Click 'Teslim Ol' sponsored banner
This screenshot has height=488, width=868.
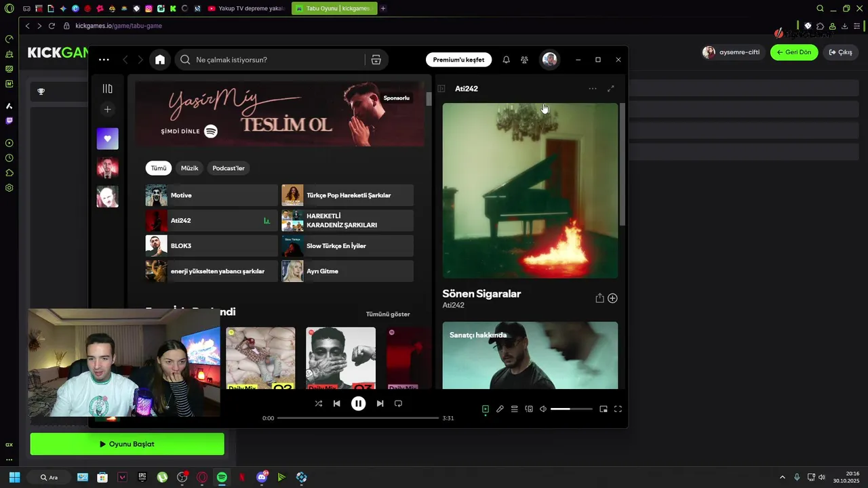pos(279,114)
